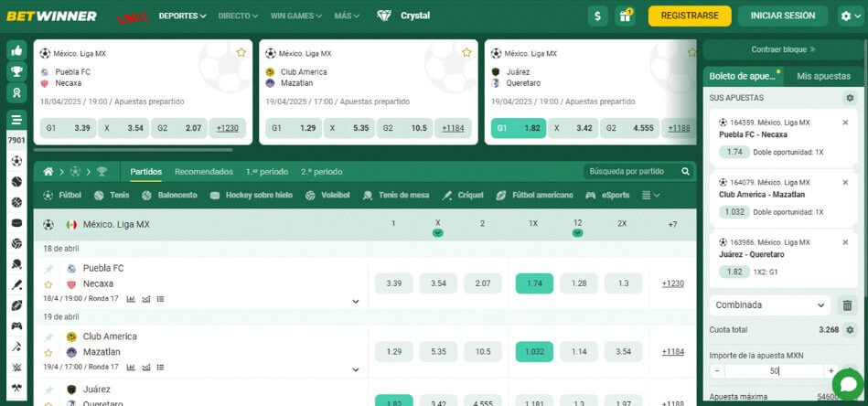Deselect the 1.032 odds for Club America
Screen dimensions: 868x406
point(534,352)
